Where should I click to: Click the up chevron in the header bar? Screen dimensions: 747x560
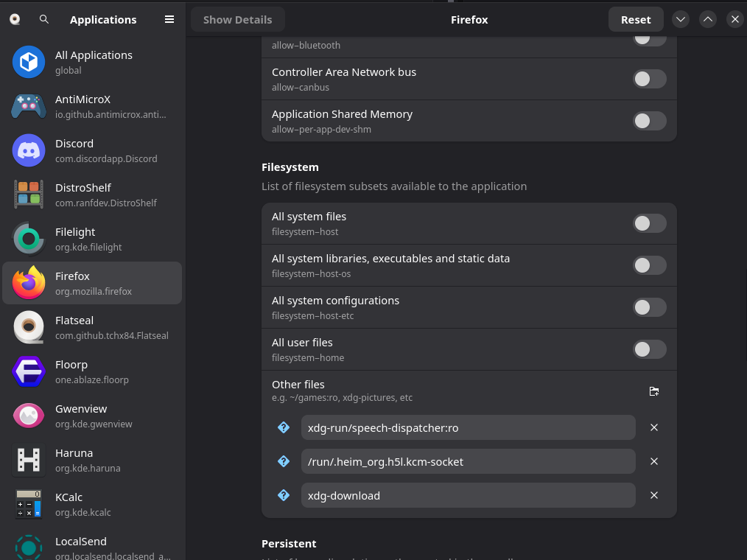(x=708, y=20)
